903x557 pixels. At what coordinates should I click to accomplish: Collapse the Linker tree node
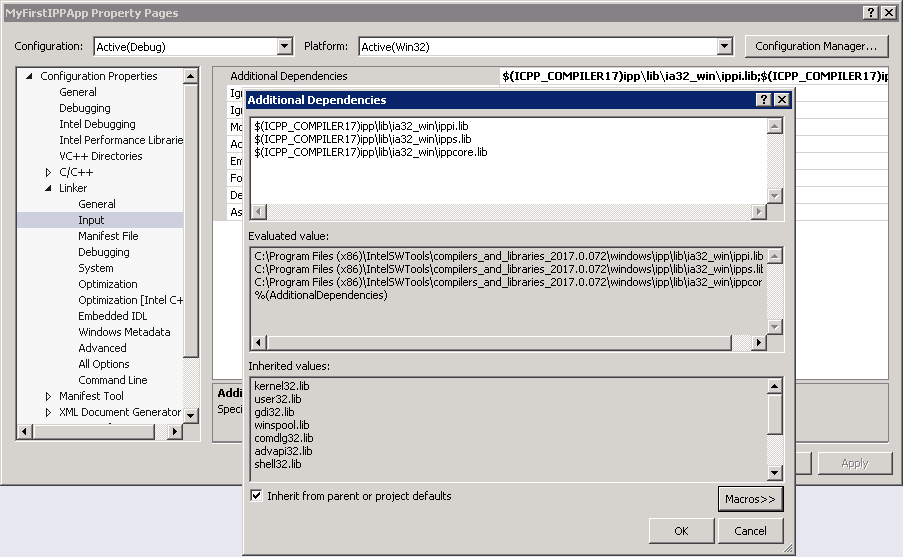[x=48, y=188]
